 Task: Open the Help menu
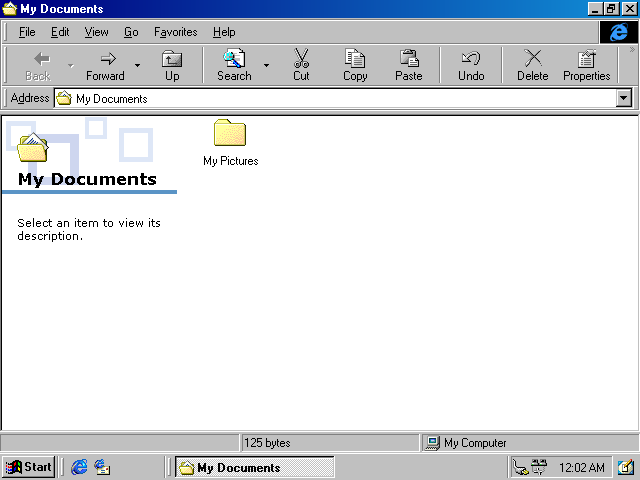tap(224, 32)
